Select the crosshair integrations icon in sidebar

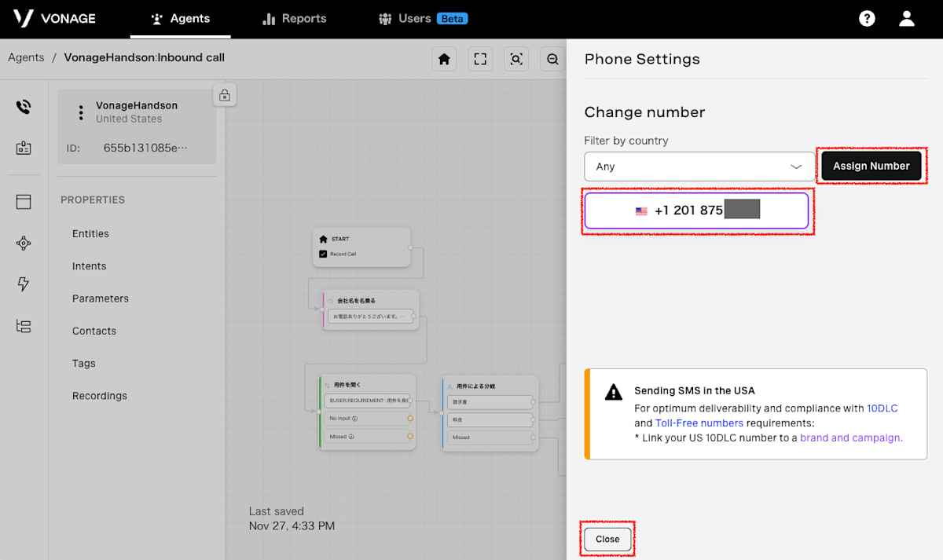(24, 243)
